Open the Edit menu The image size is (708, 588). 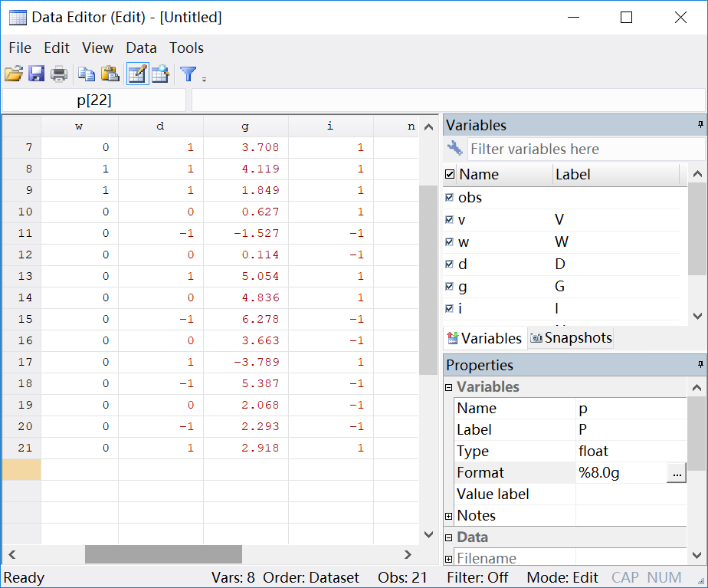click(57, 48)
